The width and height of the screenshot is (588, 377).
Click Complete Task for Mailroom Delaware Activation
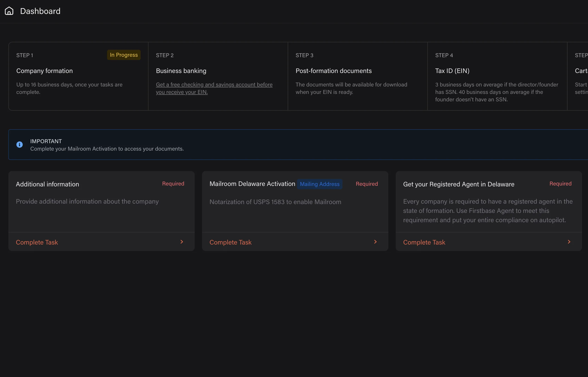pos(230,242)
